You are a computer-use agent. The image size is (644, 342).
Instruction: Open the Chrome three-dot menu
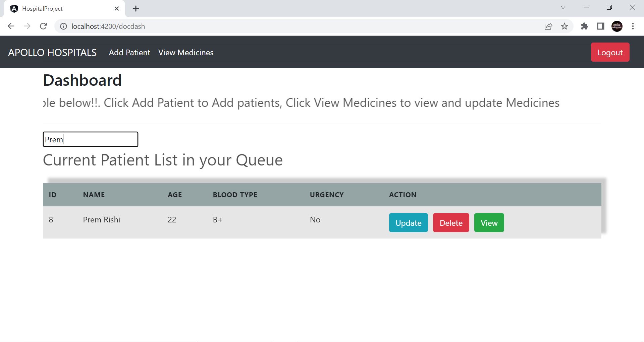[633, 26]
